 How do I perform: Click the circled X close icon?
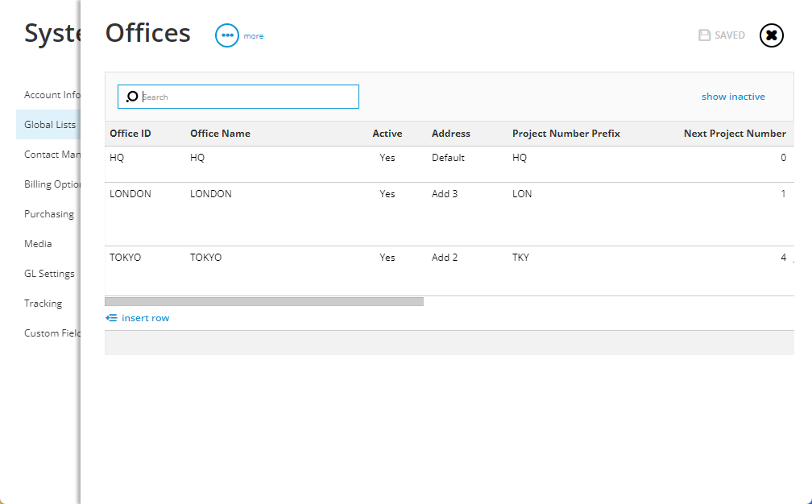pos(771,35)
